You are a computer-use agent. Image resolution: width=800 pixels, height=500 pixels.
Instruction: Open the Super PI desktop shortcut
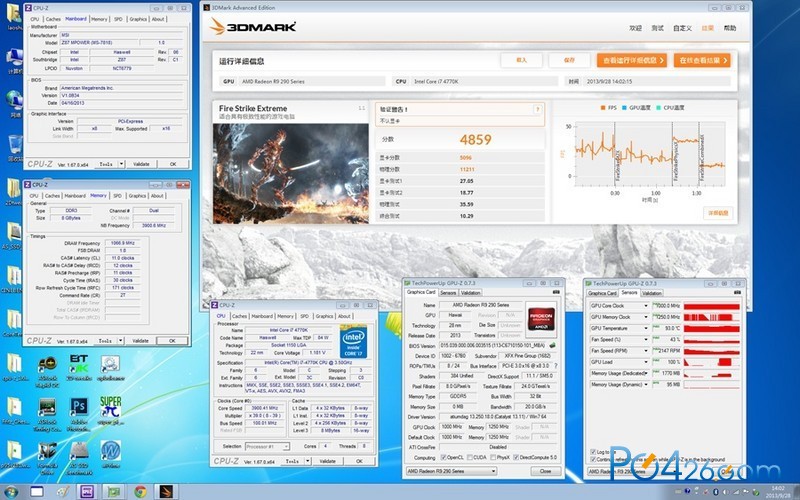click(x=111, y=411)
